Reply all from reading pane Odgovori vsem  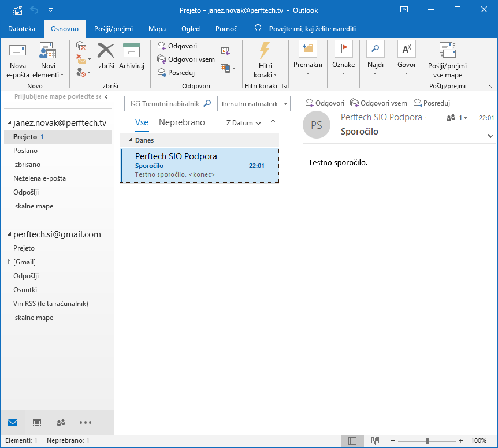(378, 103)
